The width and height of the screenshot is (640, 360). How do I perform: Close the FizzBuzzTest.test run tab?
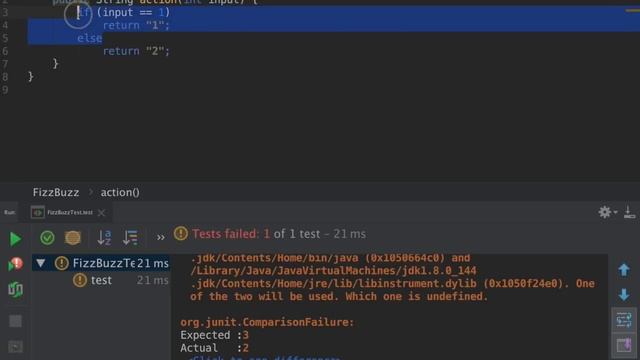(x=102, y=213)
